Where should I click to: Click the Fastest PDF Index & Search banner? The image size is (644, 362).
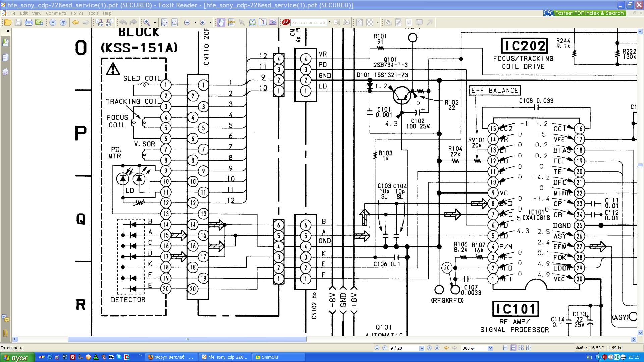(x=584, y=13)
